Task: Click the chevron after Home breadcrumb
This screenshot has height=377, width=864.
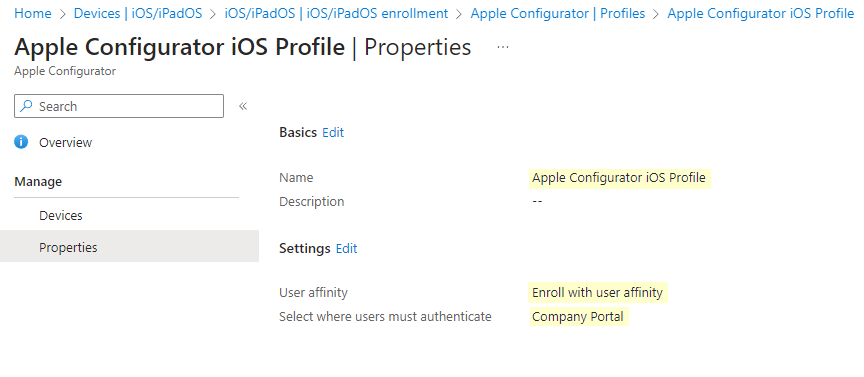Action: [63, 14]
